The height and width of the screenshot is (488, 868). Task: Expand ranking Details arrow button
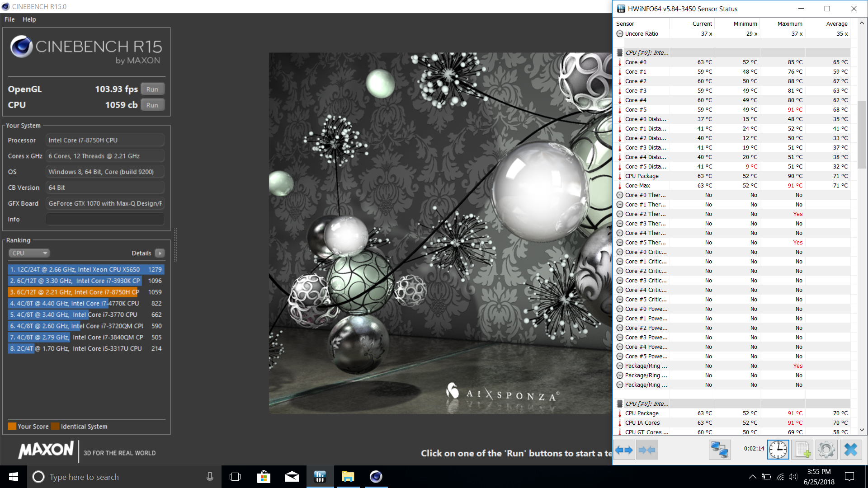[160, 253]
